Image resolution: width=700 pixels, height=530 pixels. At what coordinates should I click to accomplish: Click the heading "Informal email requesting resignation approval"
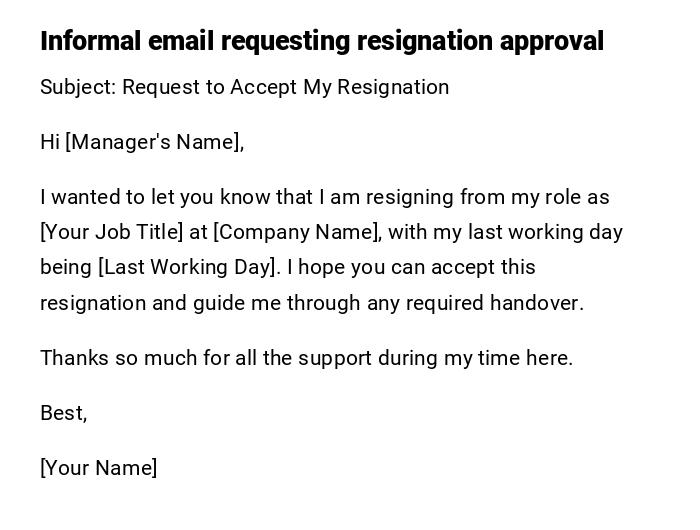(x=322, y=41)
